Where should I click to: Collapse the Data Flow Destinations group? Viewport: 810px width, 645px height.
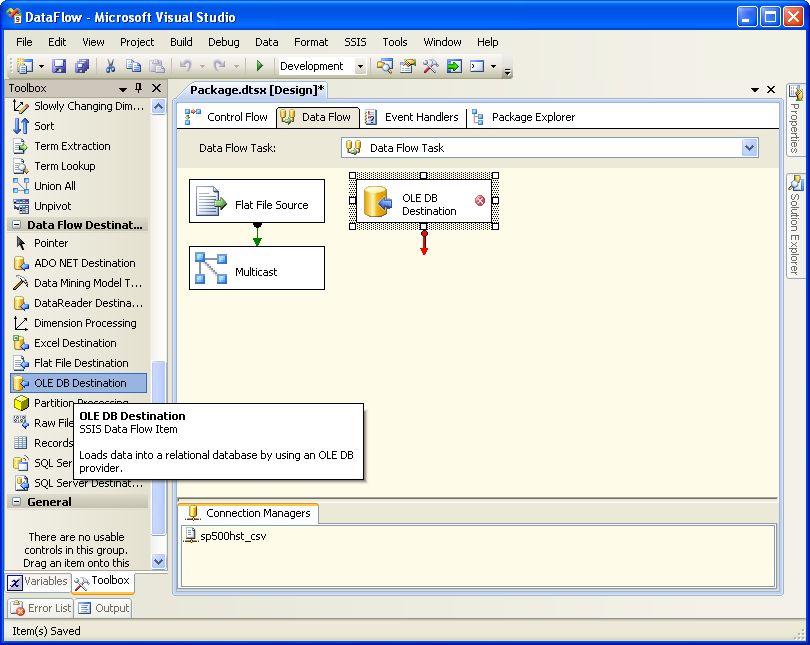click(16, 225)
